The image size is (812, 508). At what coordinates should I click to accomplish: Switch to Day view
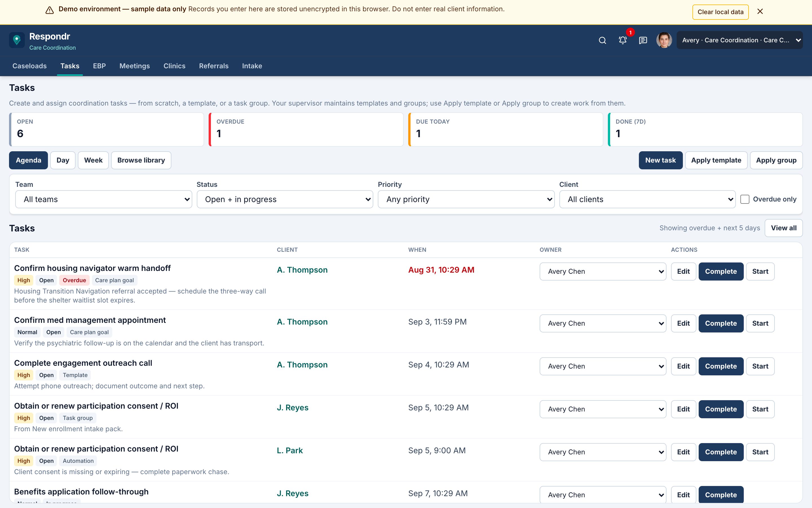click(x=63, y=160)
